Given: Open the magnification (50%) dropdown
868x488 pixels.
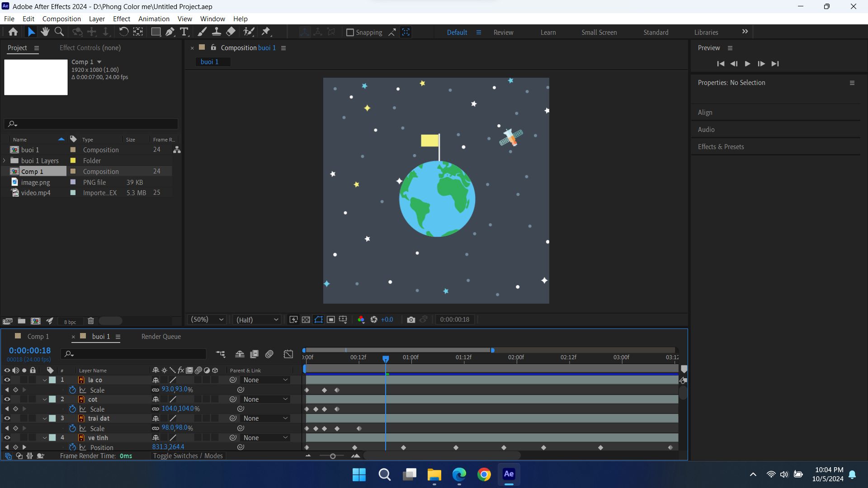Looking at the screenshot, I should coord(207,319).
